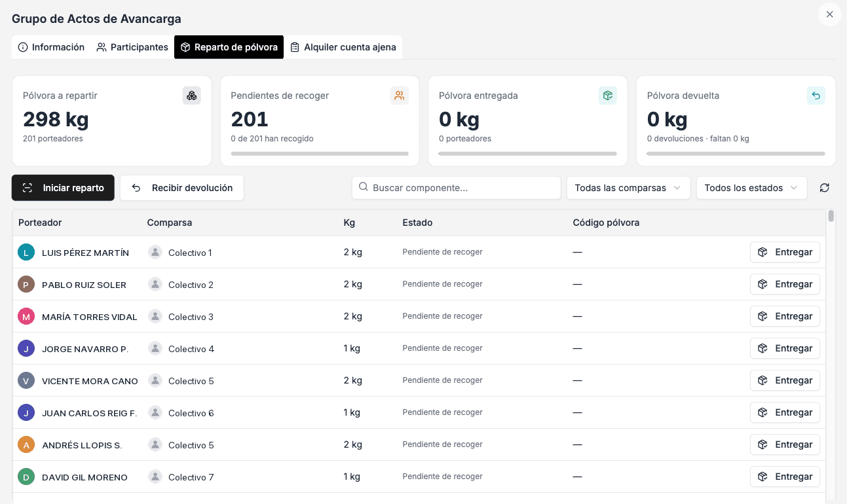Open the Todas las comparsas dropdown
Image resolution: width=847 pixels, height=504 pixels.
629,188
